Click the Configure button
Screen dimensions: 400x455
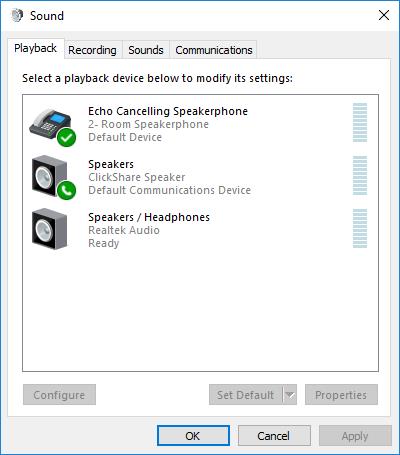59,395
